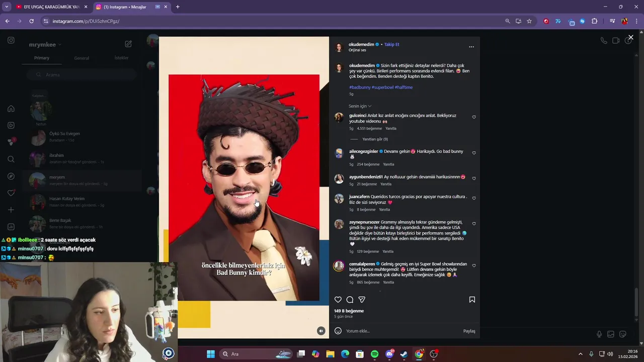Like aygunbendeniz61's comment
This screenshot has width=644, height=362.
[474, 178]
